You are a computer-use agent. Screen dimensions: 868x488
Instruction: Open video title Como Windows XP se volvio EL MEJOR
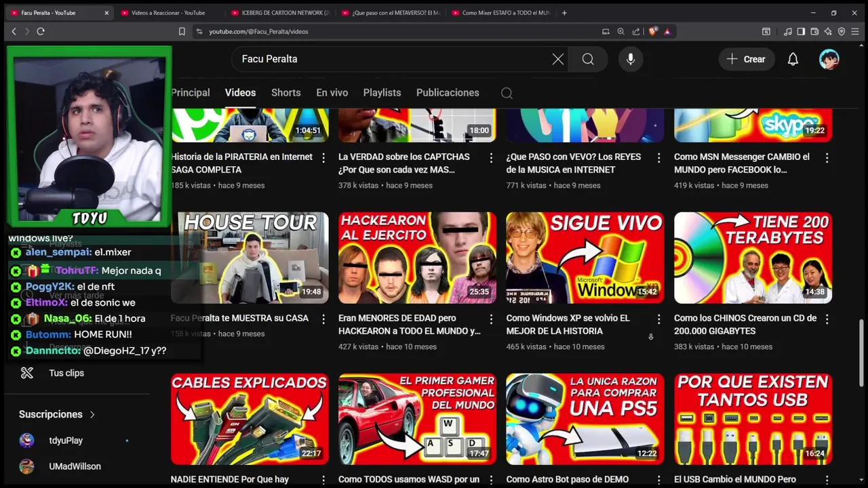coord(568,325)
